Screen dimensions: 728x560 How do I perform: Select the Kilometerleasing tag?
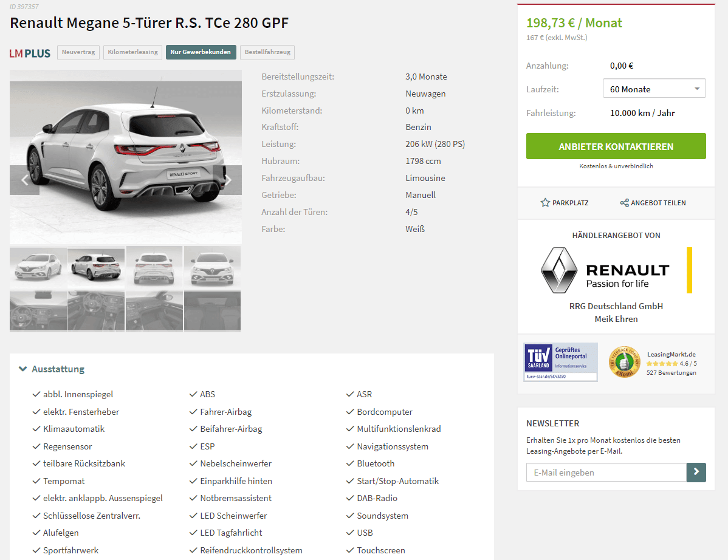(133, 52)
